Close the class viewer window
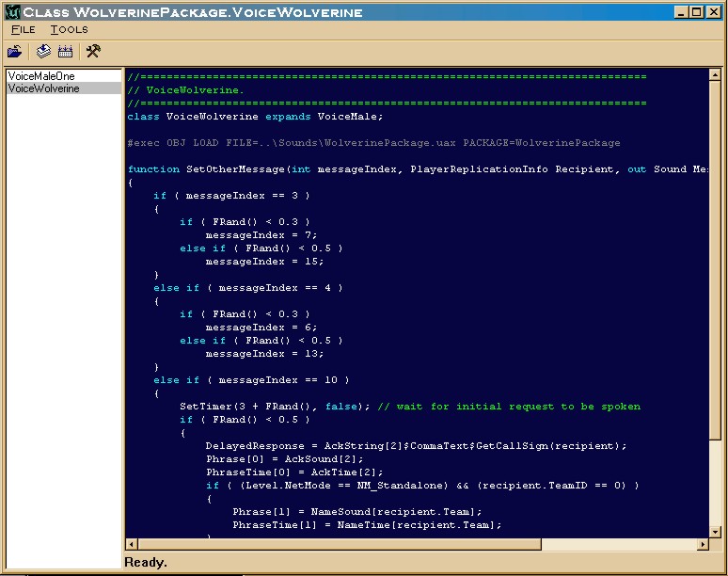Viewport: 728px width, 576px height. pos(714,11)
